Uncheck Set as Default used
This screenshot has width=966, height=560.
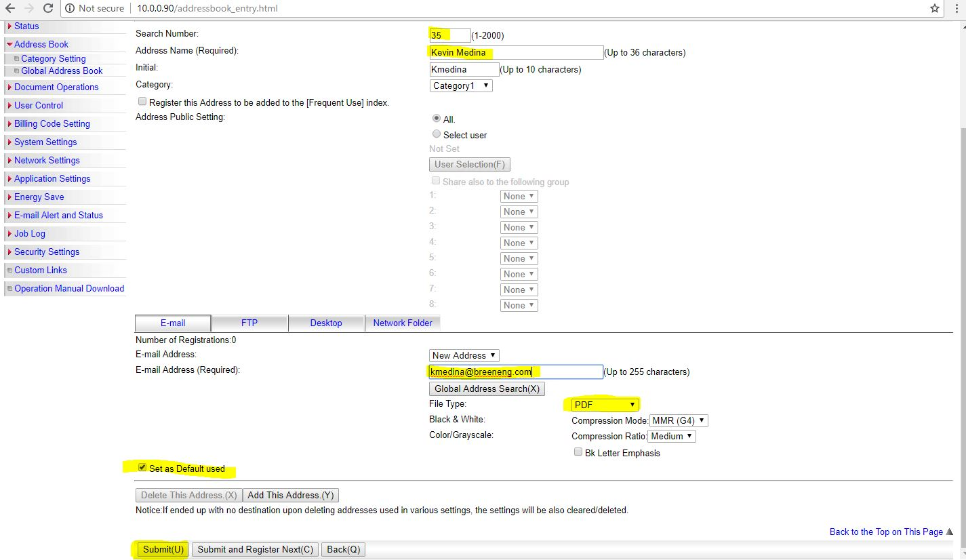142,467
